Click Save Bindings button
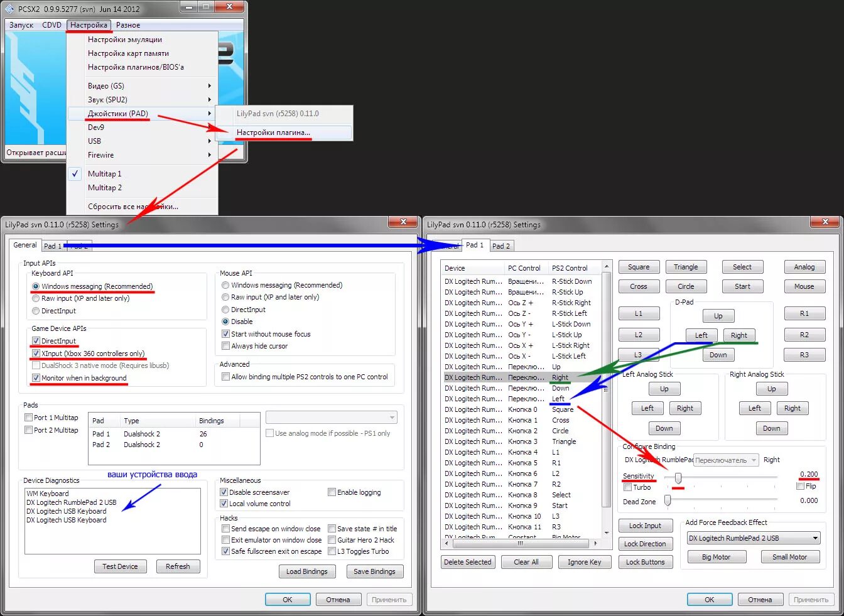This screenshot has height=616, width=844. [x=374, y=571]
